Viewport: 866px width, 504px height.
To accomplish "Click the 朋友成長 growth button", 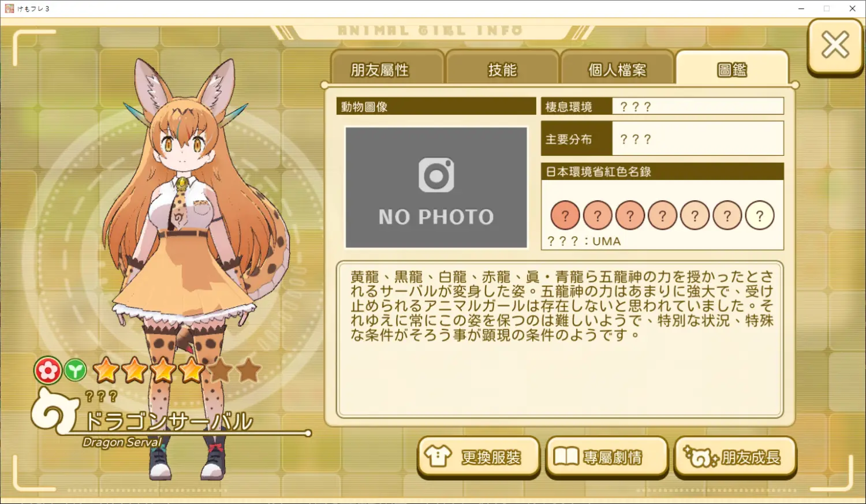I will [735, 457].
